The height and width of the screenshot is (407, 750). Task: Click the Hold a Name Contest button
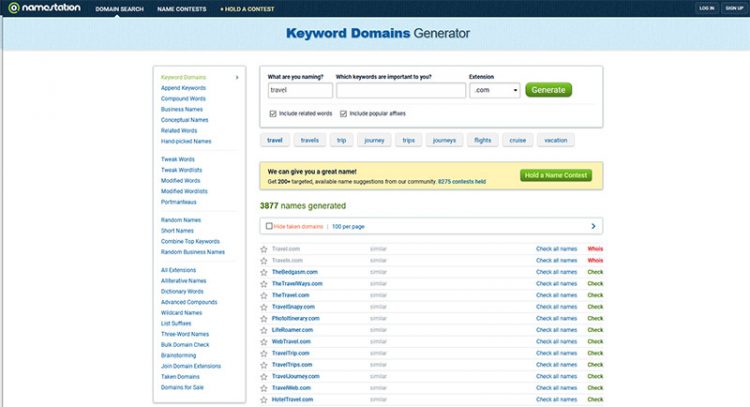tap(556, 175)
